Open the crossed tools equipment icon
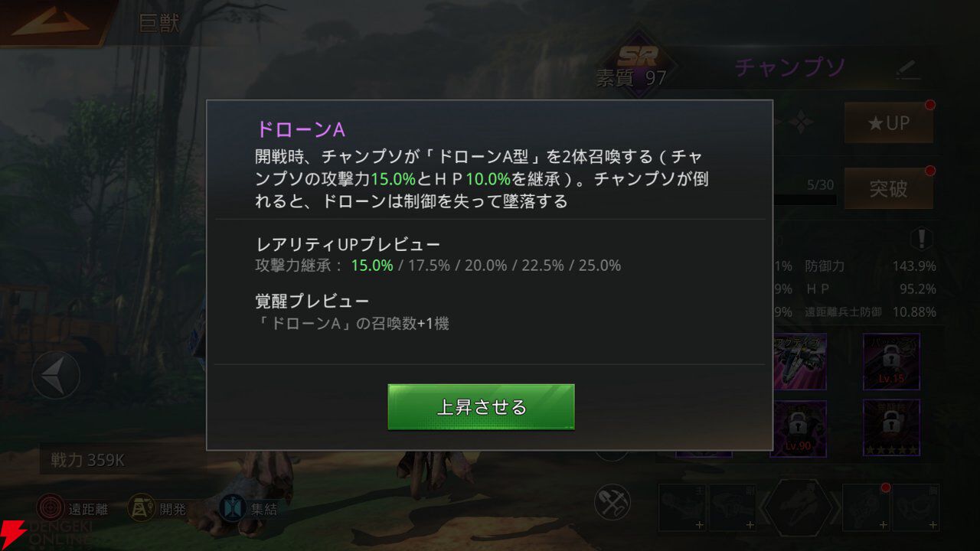 (x=612, y=502)
